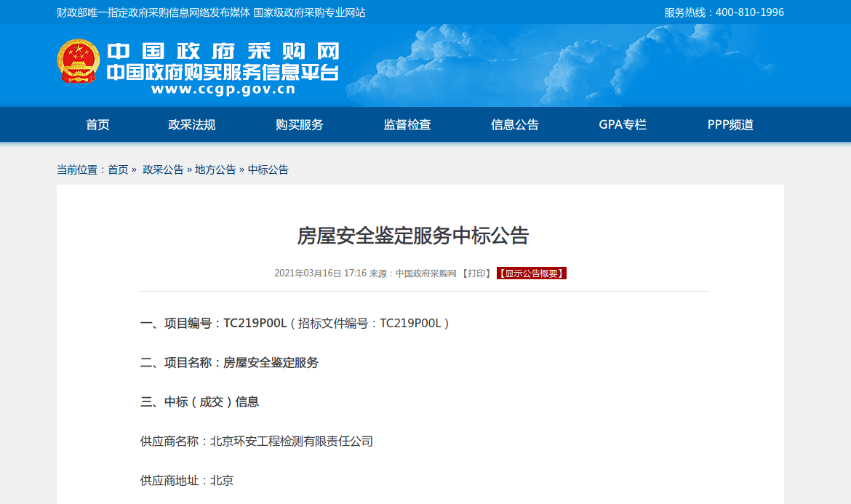Open the 首页 navigation menu item
The image size is (851, 504).
tap(98, 124)
